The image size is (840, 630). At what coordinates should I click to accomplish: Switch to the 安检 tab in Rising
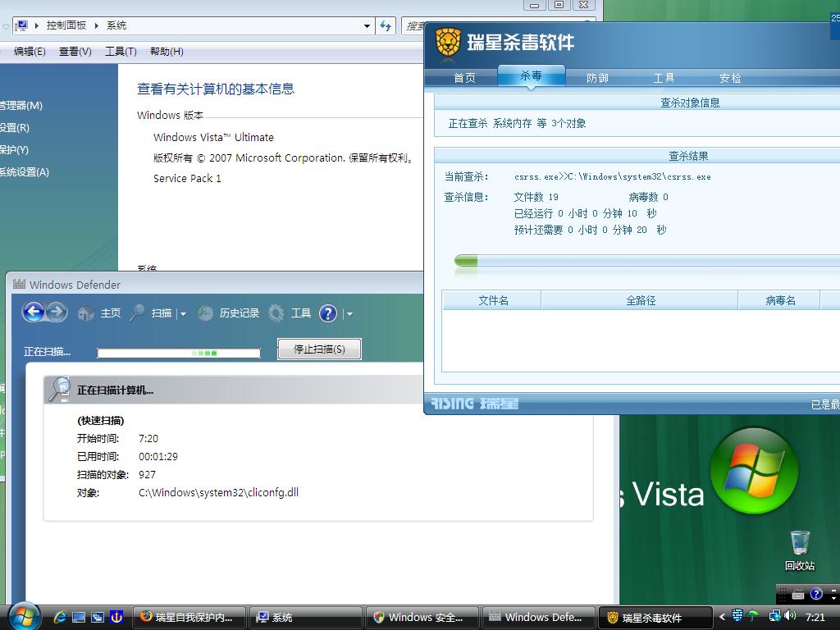click(x=730, y=78)
